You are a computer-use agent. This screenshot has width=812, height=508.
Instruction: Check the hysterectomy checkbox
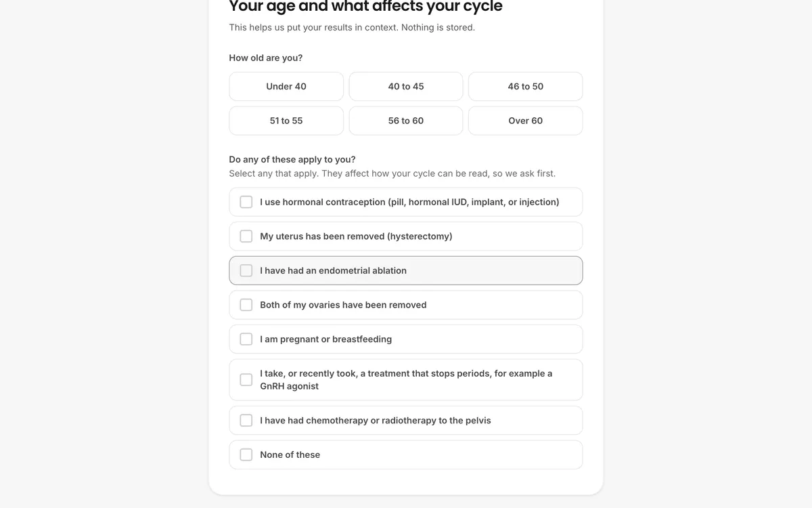(x=246, y=236)
